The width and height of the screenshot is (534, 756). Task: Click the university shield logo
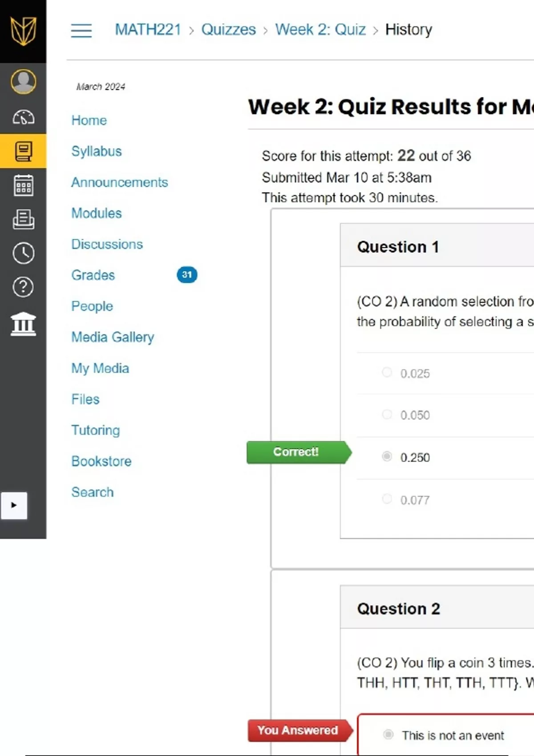point(23,31)
